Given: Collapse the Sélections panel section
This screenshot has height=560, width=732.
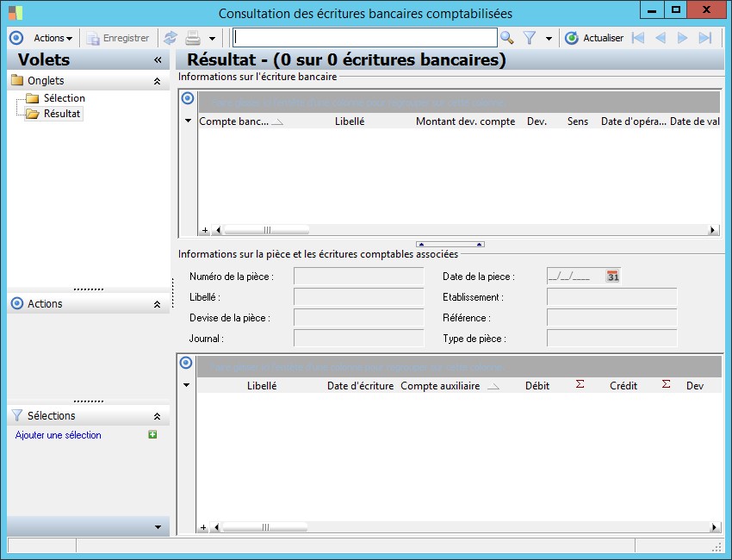Looking at the screenshot, I should [157, 416].
